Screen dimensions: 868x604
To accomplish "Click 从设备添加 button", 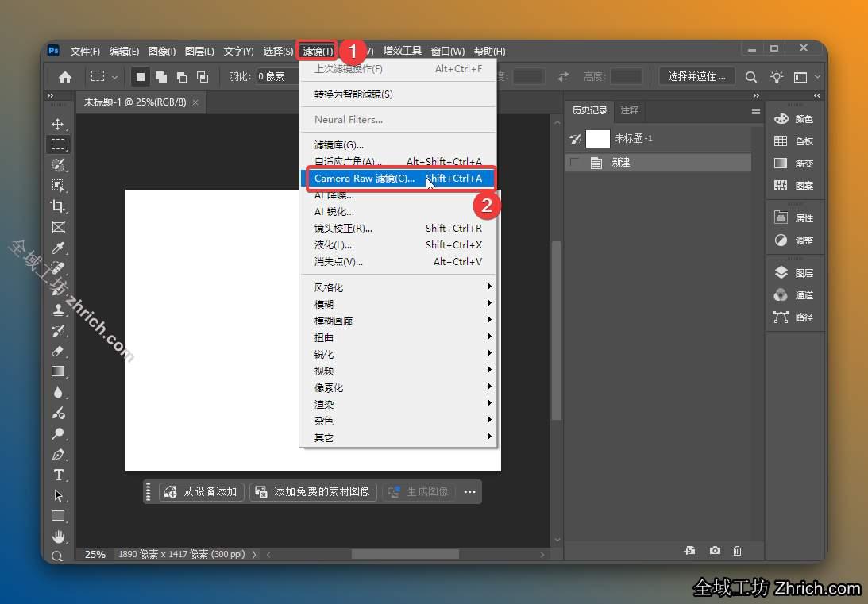I will pyautogui.click(x=202, y=492).
